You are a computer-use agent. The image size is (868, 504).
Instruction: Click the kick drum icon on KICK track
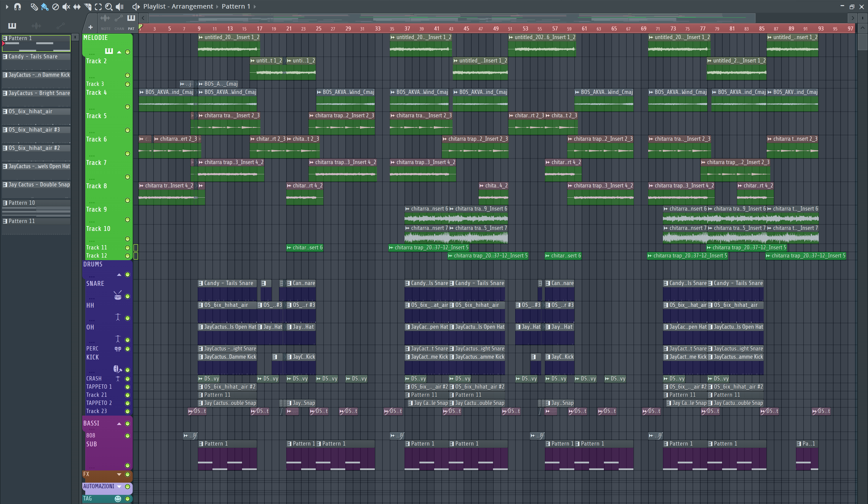tap(118, 369)
